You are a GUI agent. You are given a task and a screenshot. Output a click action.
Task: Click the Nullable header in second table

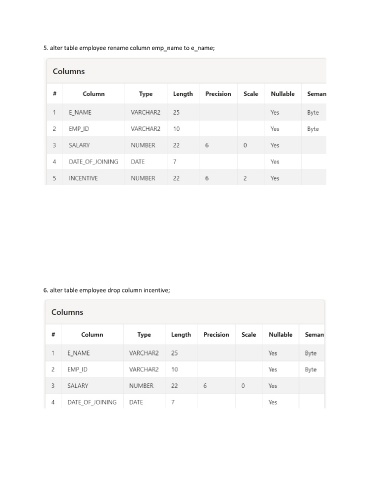pyautogui.click(x=281, y=335)
